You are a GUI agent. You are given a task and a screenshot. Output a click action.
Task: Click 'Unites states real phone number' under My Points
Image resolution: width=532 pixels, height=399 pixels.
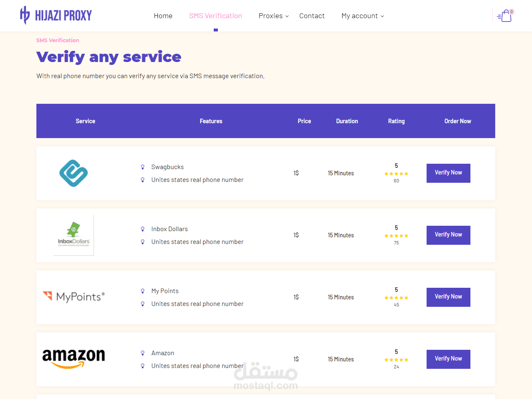tap(198, 304)
